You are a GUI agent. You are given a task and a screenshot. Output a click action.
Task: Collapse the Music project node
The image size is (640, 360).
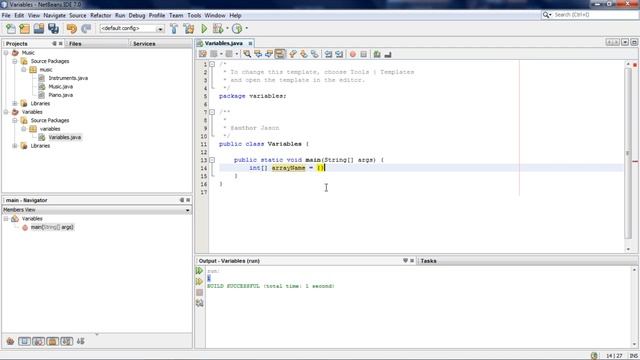6,53
